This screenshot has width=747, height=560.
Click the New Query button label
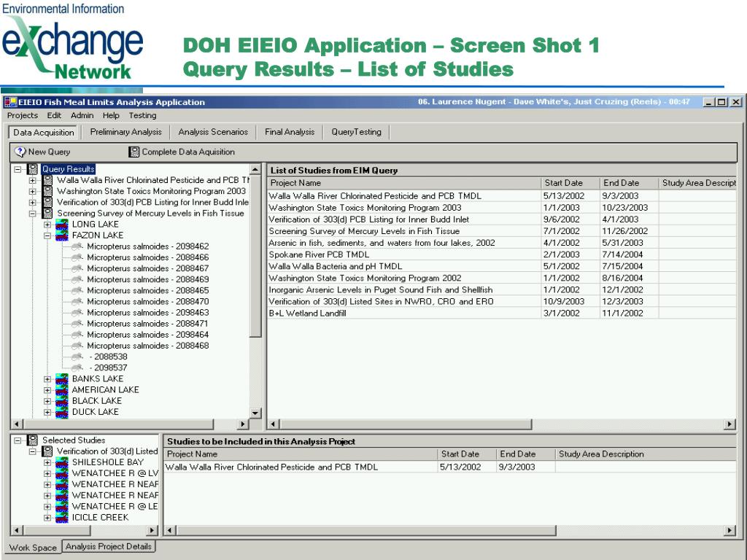click(x=49, y=152)
